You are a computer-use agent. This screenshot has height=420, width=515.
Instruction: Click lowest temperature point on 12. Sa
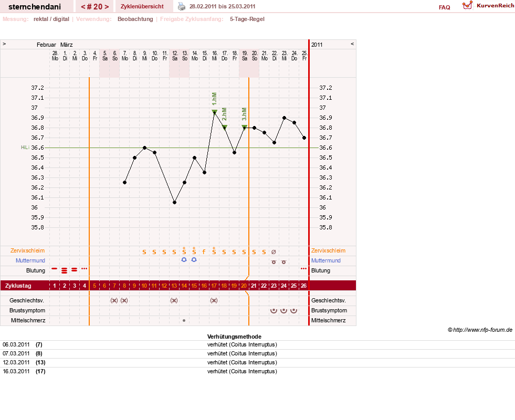click(174, 202)
